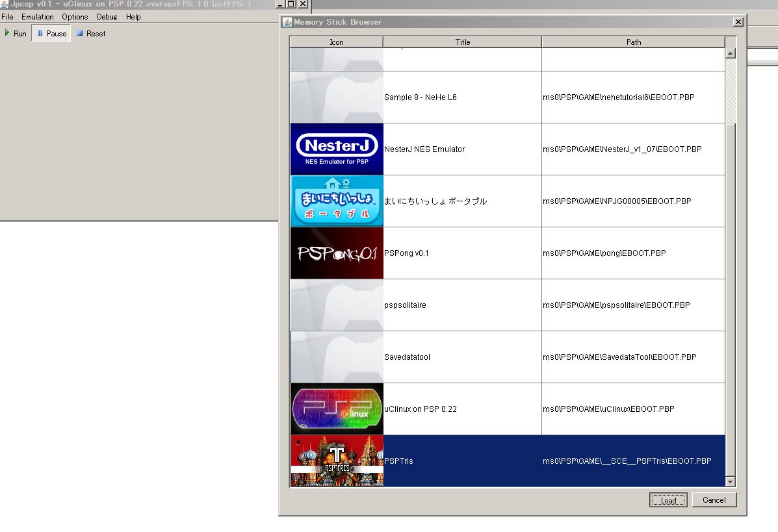
Task: Click the Memory Stick Browser title icon
Action: [x=287, y=22]
